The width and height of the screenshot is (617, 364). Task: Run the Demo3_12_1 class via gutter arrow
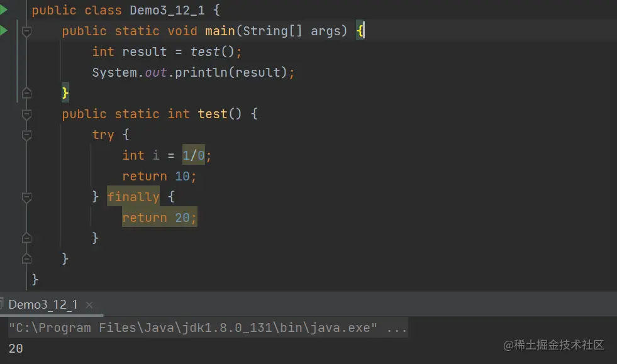click(x=4, y=10)
